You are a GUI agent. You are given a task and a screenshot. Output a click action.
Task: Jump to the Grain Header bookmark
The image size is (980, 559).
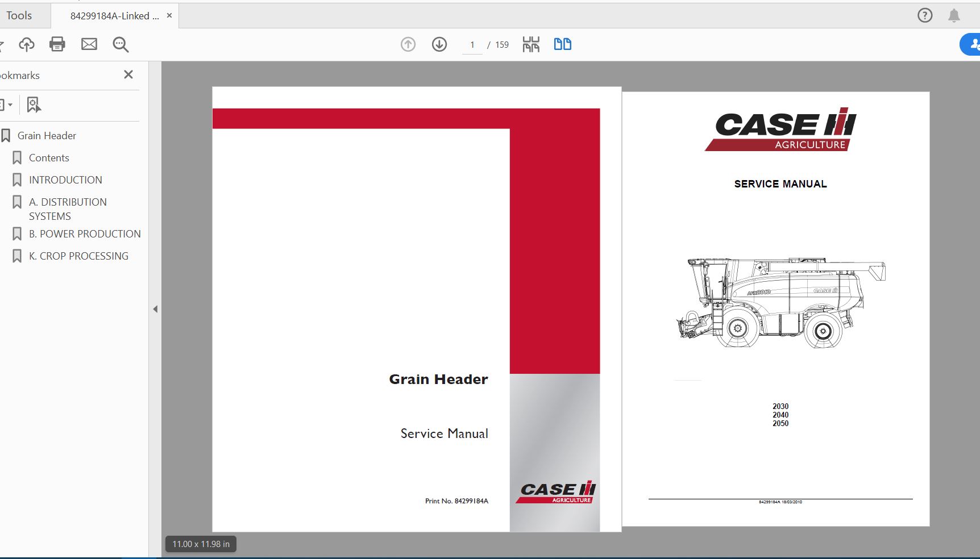[x=47, y=136]
